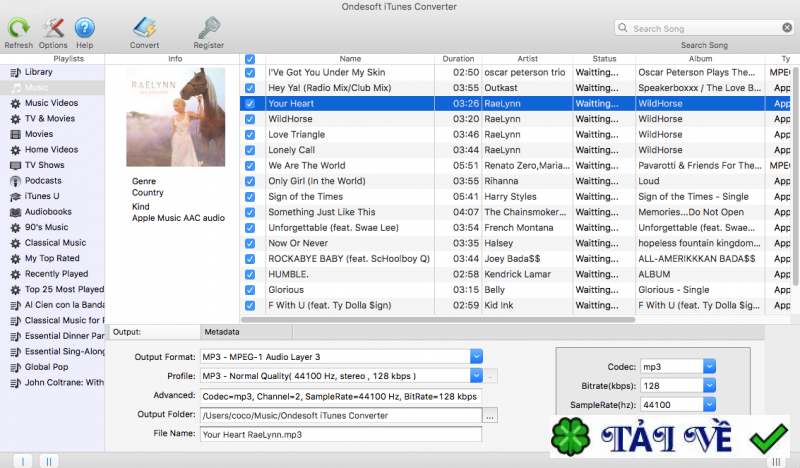This screenshot has width=800, height=468.
Task: Open the Codec dropdown
Action: pyautogui.click(x=709, y=366)
